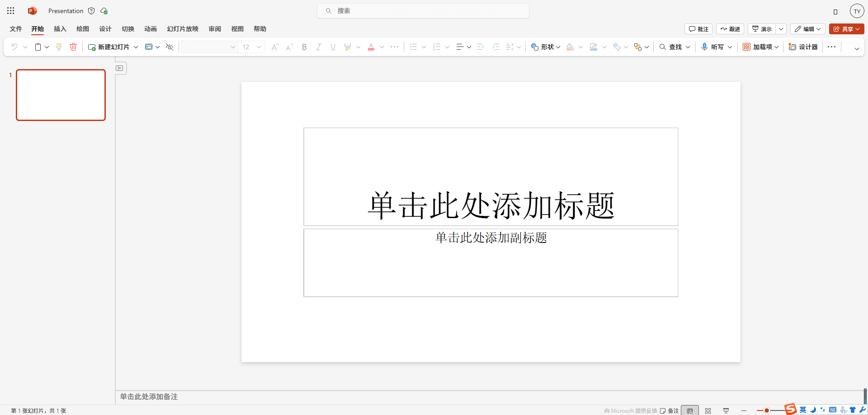Open the highlight color dropdown arrow

point(358,47)
